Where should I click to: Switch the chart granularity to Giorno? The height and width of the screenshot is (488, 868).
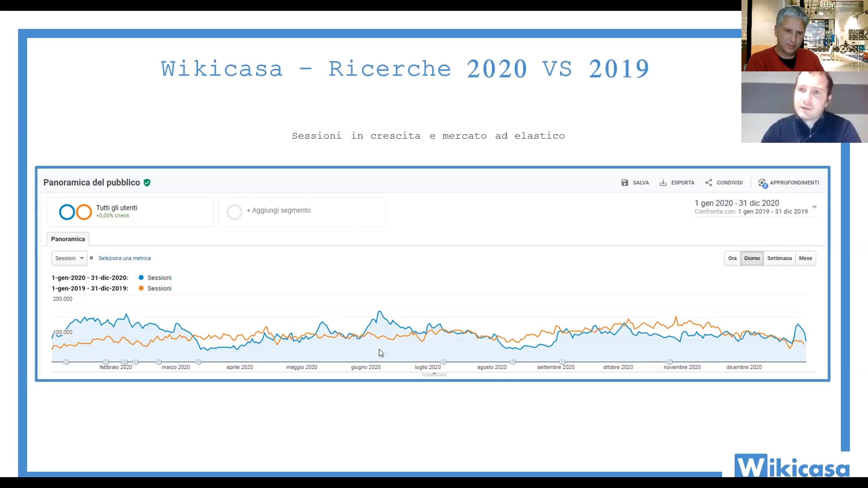752,258
